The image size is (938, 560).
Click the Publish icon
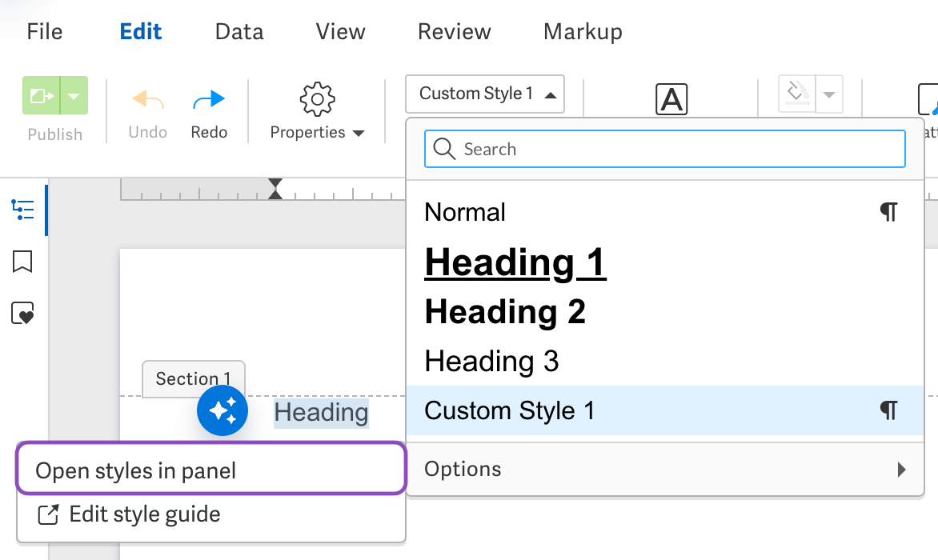click(x=44, y=95)
